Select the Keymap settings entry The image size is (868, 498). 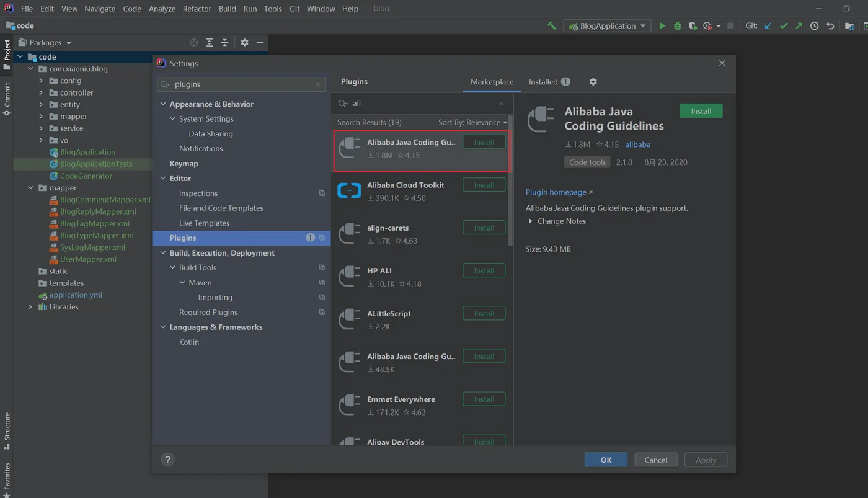pos(184,164)
